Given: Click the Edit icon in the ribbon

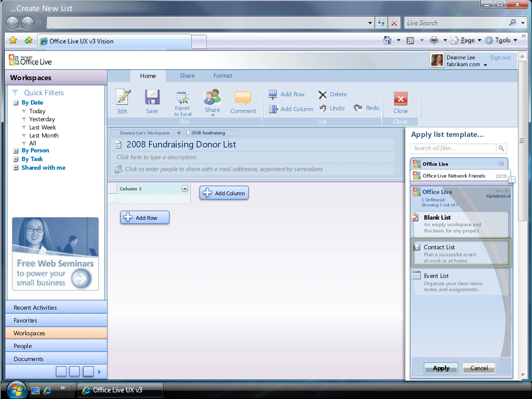Looking at the screenshot, I should 123,97.
